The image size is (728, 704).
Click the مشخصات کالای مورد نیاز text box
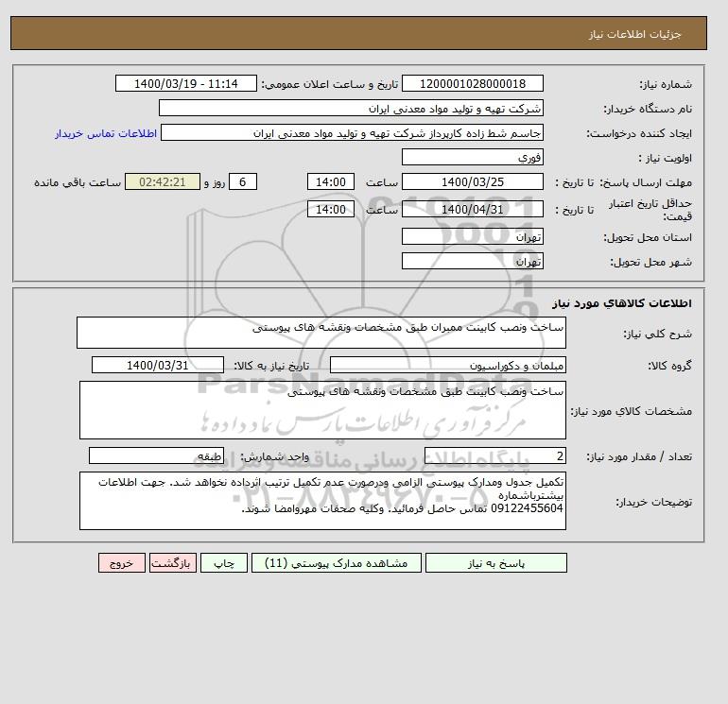(322, 410)
